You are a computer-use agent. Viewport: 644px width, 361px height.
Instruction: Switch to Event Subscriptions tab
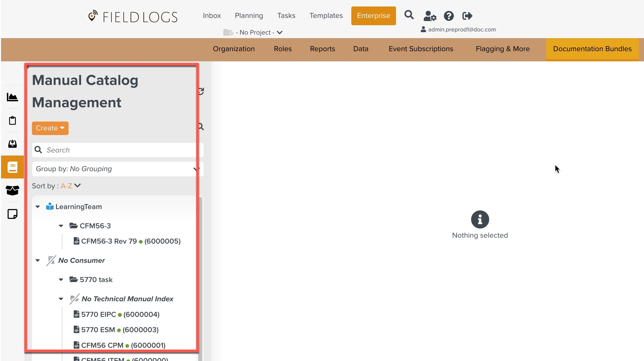point(421,49)
